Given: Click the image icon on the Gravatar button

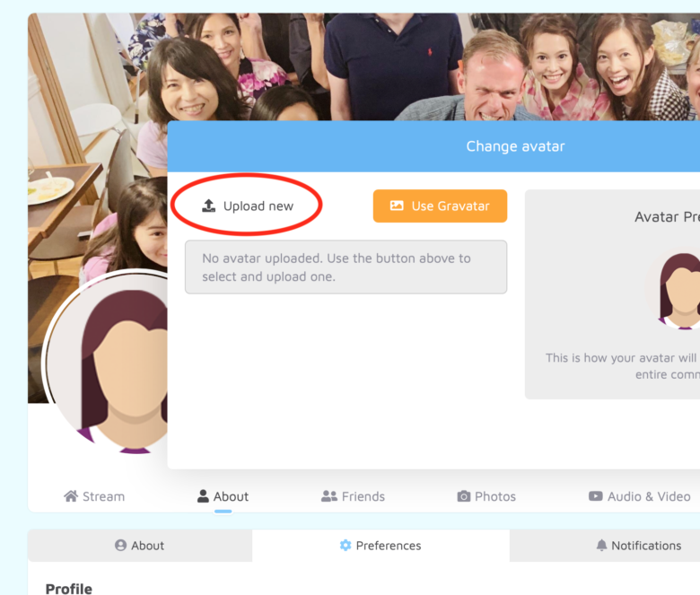Looking at the screenshot, I should click(397, 206).
